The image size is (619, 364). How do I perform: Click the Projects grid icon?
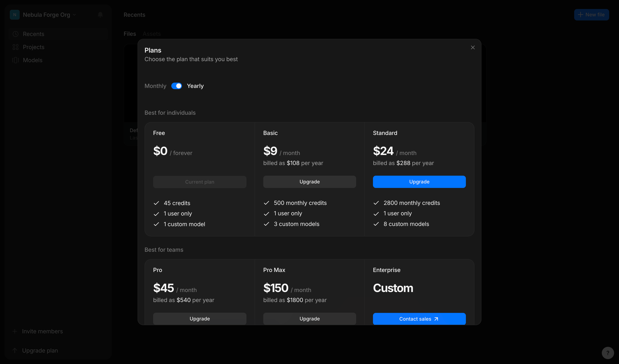(x=15, y=47)
